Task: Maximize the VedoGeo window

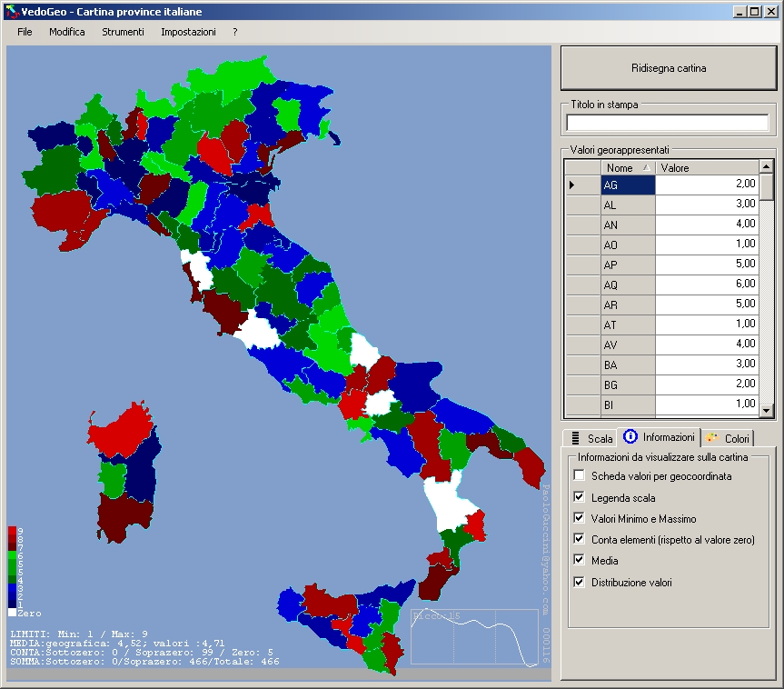Action: (755, 12)
